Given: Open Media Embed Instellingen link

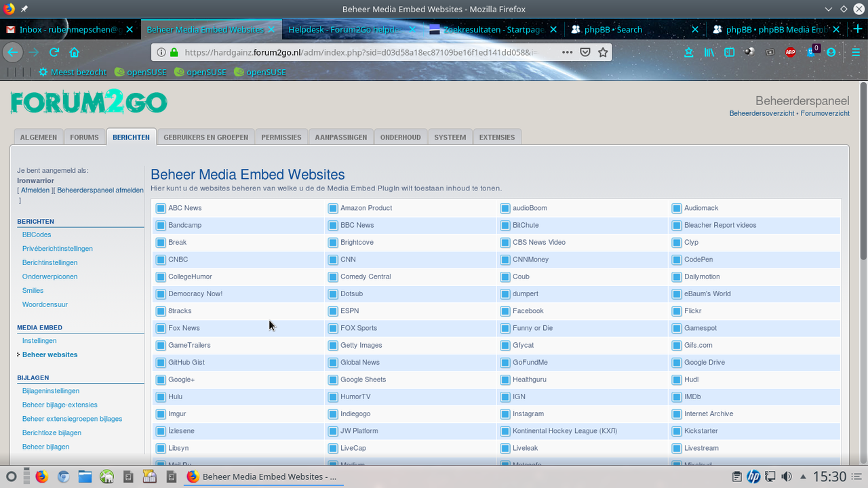Looking at the screenshot, I should tap(39, 341).
